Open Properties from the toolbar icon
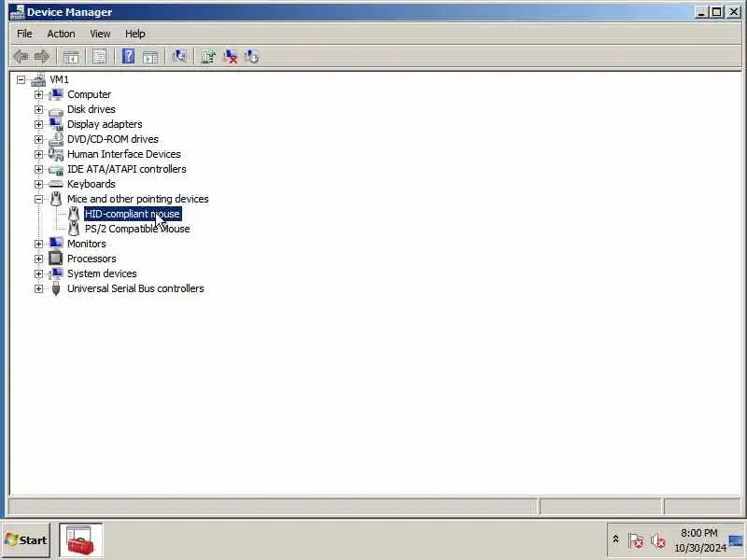 coord(99,57)
